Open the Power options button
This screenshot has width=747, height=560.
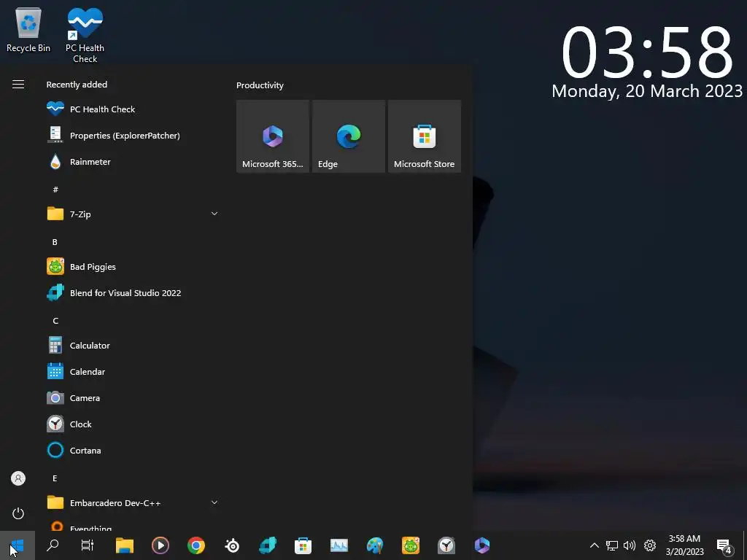tap(18, 513)
